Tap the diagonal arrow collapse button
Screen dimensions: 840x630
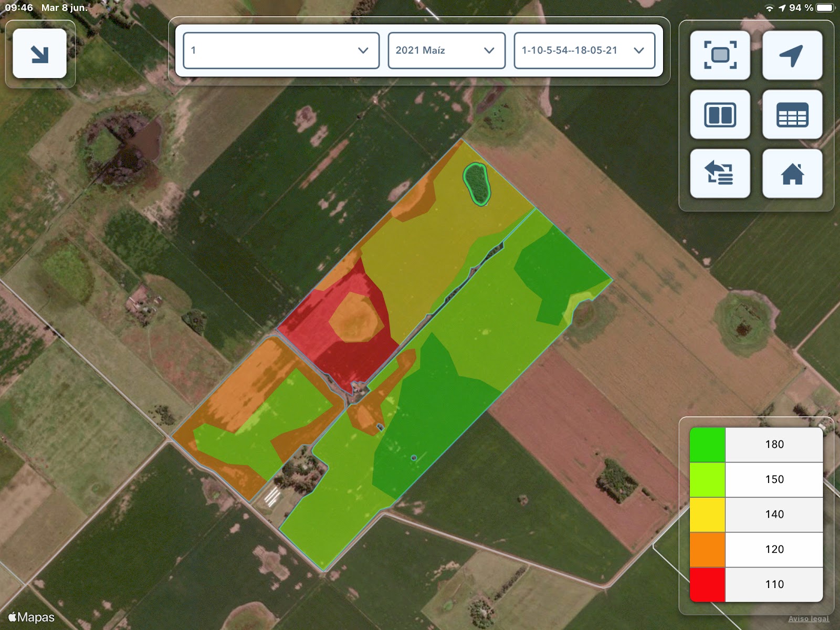(x=39, y=54)
